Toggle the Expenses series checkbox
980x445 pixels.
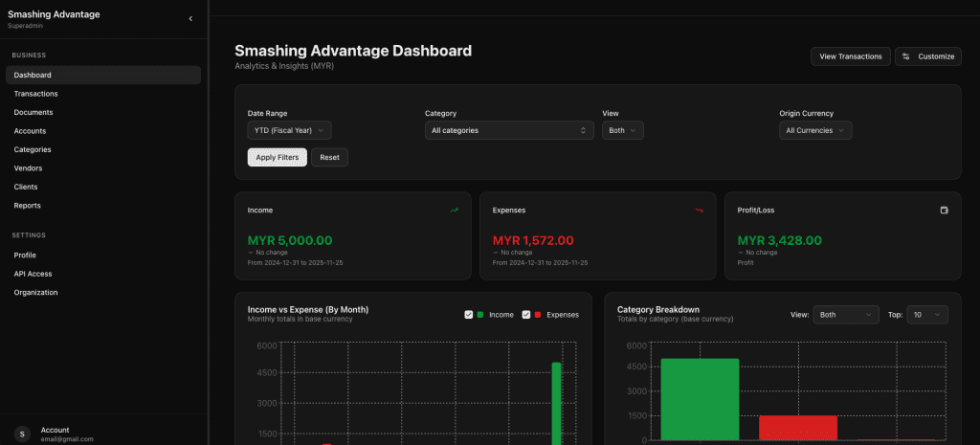tap(526, 315)
